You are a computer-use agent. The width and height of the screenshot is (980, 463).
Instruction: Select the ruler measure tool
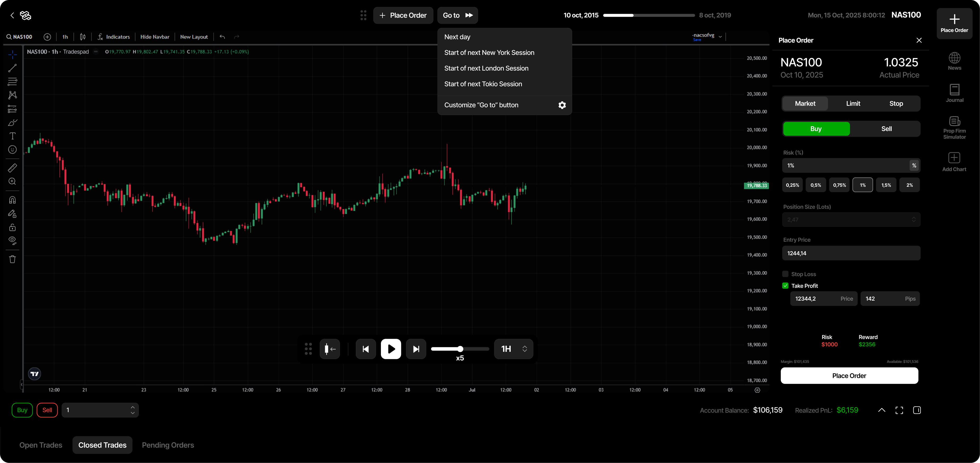point(12,168)
